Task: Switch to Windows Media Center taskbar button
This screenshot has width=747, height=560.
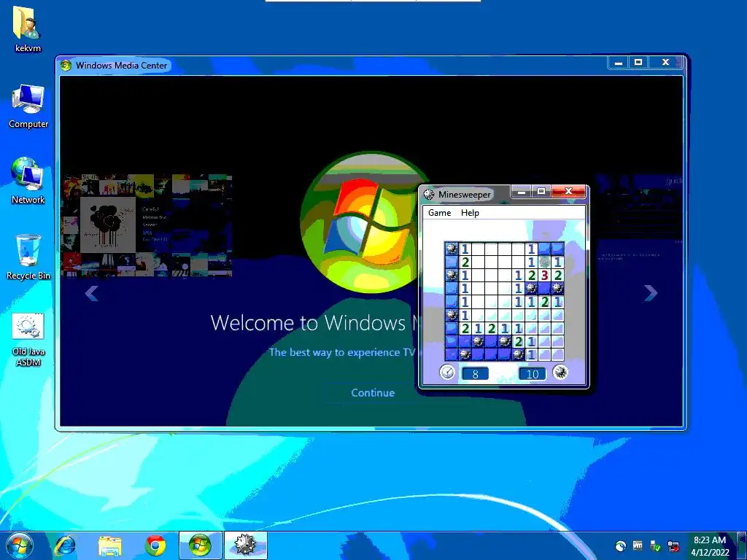Action: [200, 545]
